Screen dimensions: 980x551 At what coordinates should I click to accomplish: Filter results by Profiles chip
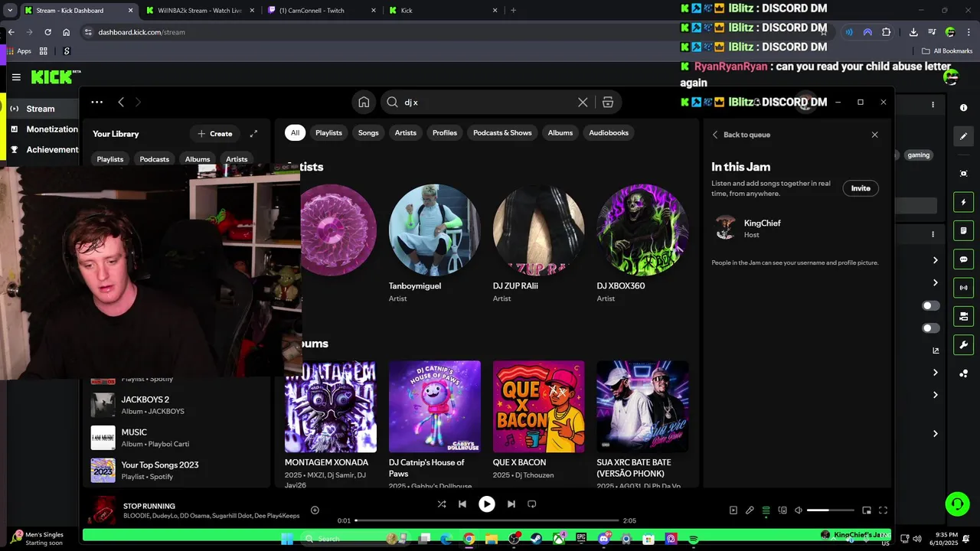click(x=445, y=132)
